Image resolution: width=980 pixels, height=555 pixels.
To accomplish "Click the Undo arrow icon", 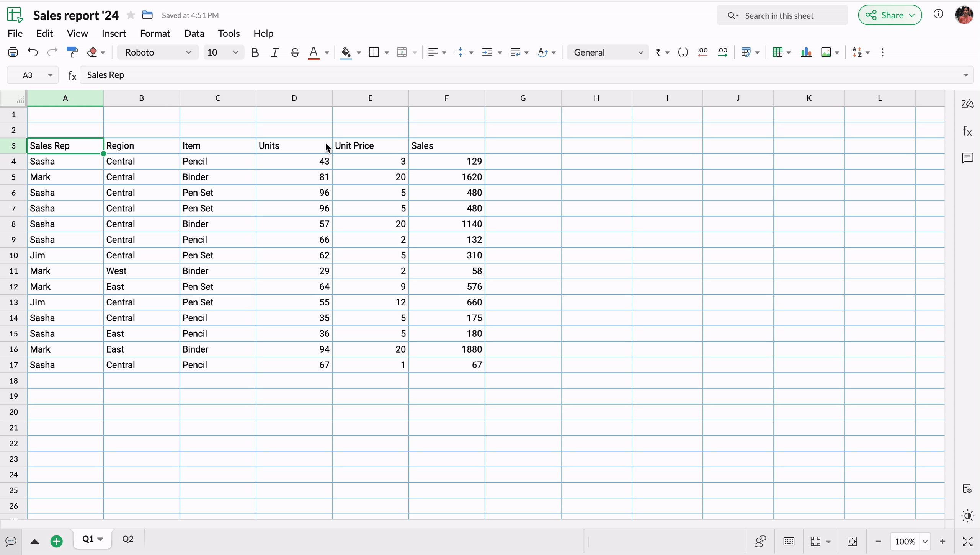I will (33, 52).
